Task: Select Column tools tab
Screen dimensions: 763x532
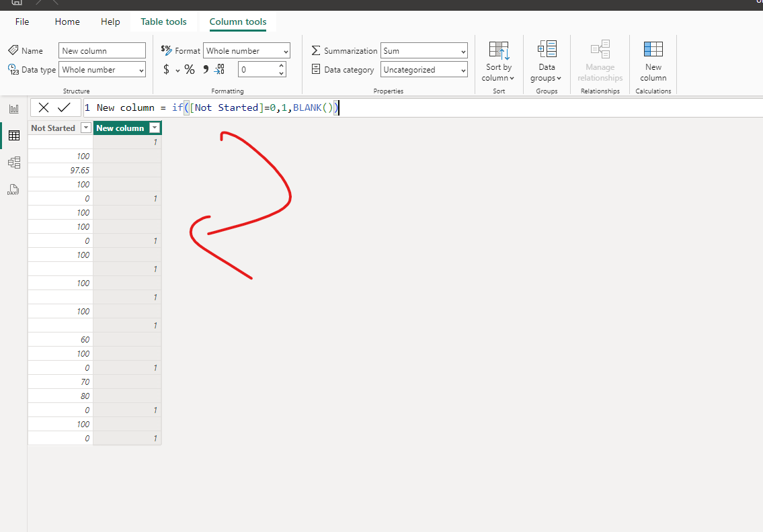Action: tap(238, 21)
